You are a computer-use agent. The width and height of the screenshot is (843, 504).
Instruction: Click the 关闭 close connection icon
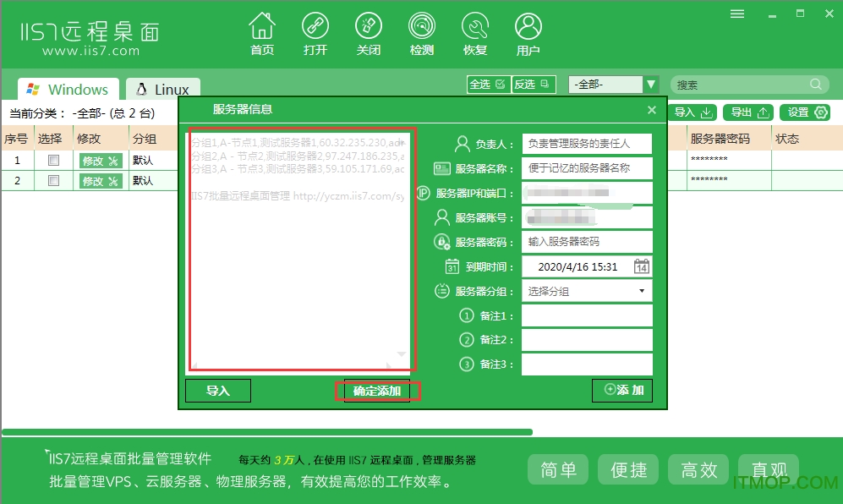click(369, 27)
